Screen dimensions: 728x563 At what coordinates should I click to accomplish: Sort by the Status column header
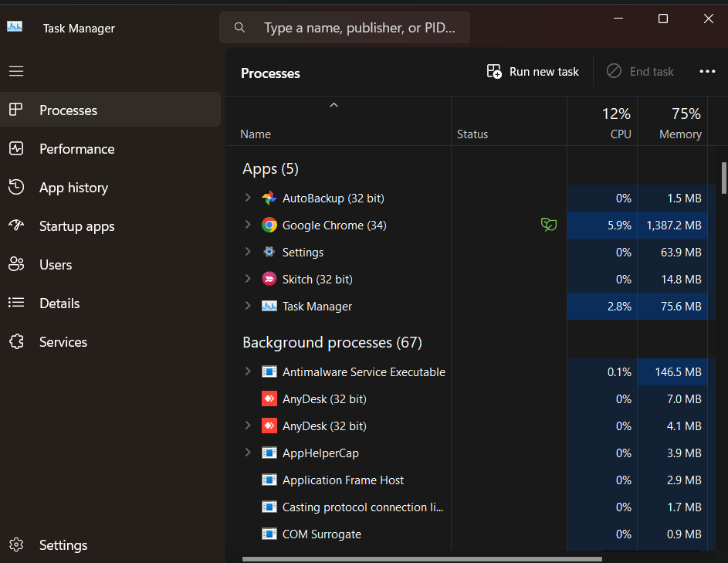click(x=509, y=121)
